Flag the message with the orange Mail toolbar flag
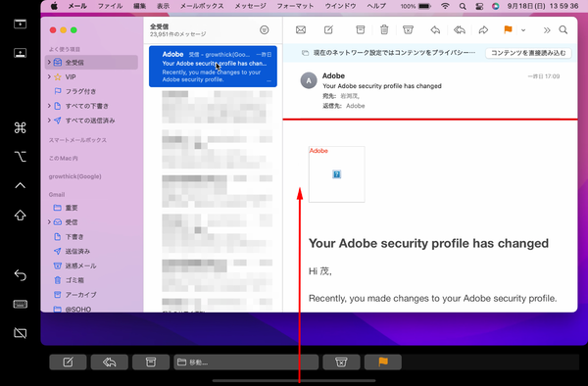Viewport: 588px width, 386px height. click(x=508, y=30)
